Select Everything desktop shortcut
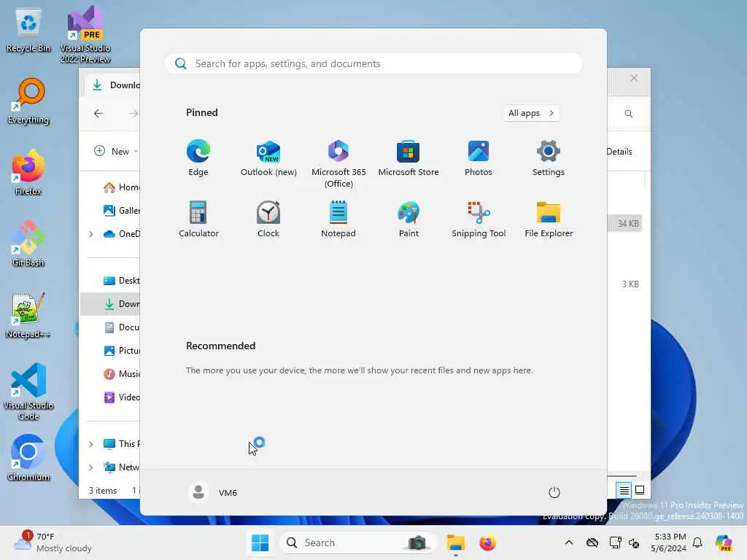Screen dimensions: 747x560 pyautogui.click(x=28, y=101)
